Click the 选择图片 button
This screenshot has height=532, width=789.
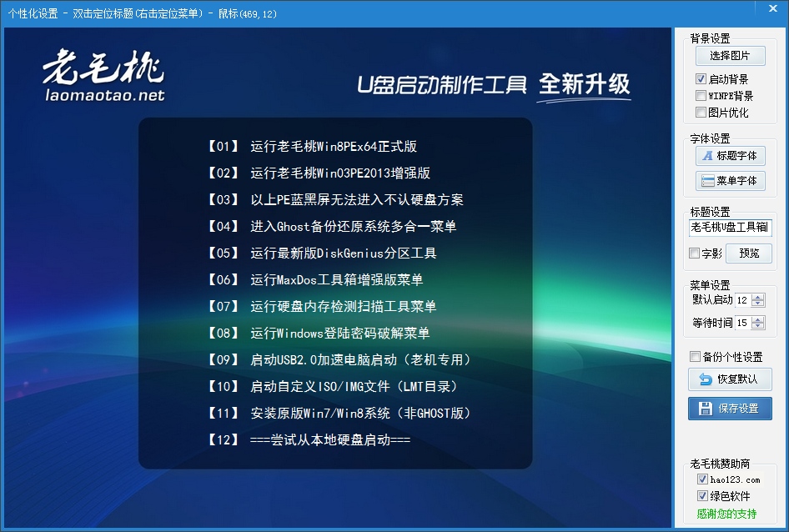[730, 55]
